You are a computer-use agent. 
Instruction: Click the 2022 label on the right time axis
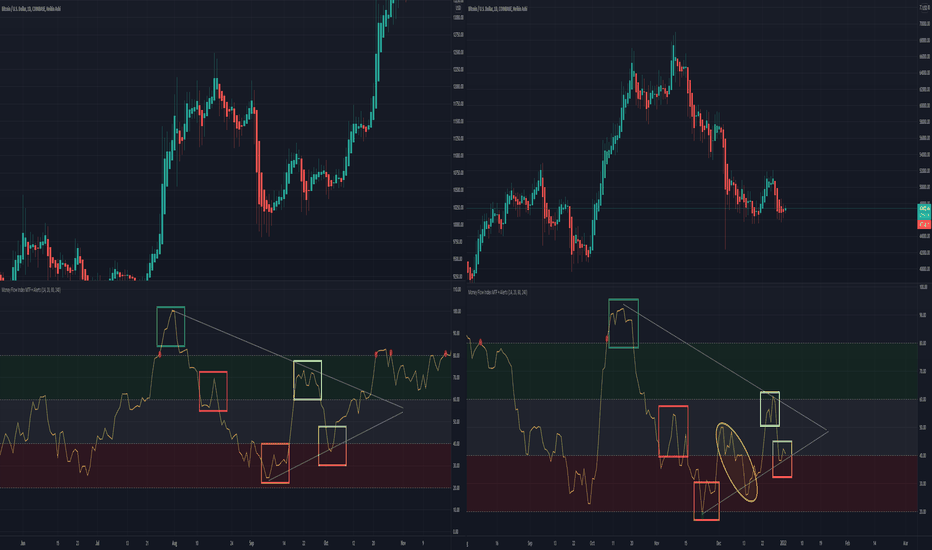[x=782, y=543]
